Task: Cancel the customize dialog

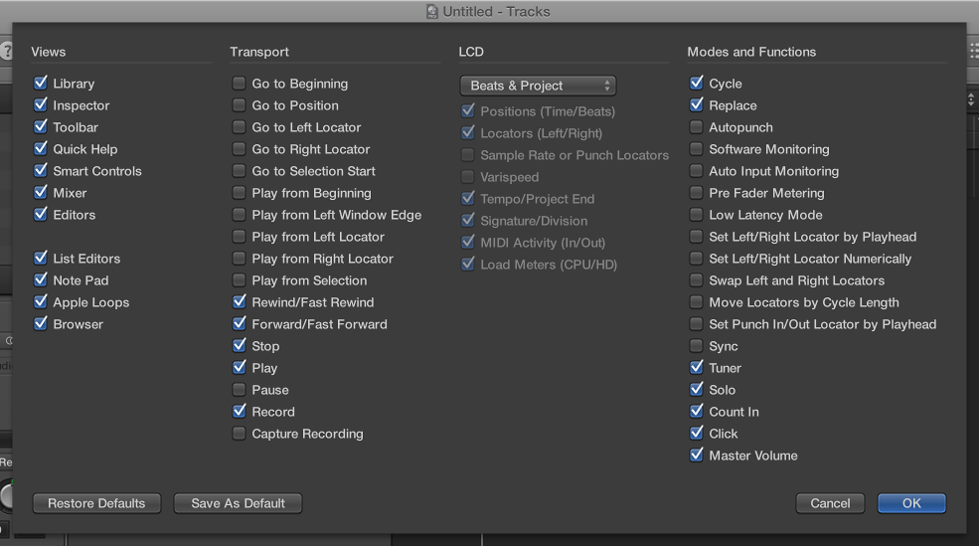Action: point(830,503)
